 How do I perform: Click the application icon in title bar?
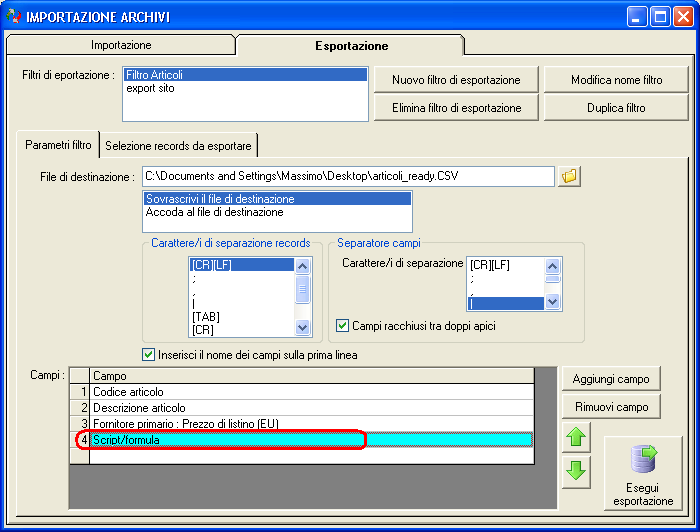(x=14, y=17)
